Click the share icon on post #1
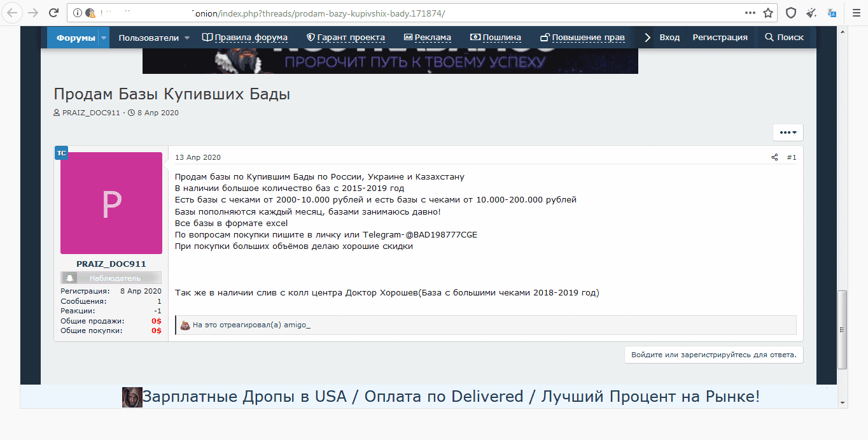Screen dimensions: 868x440 pos(774,157)
